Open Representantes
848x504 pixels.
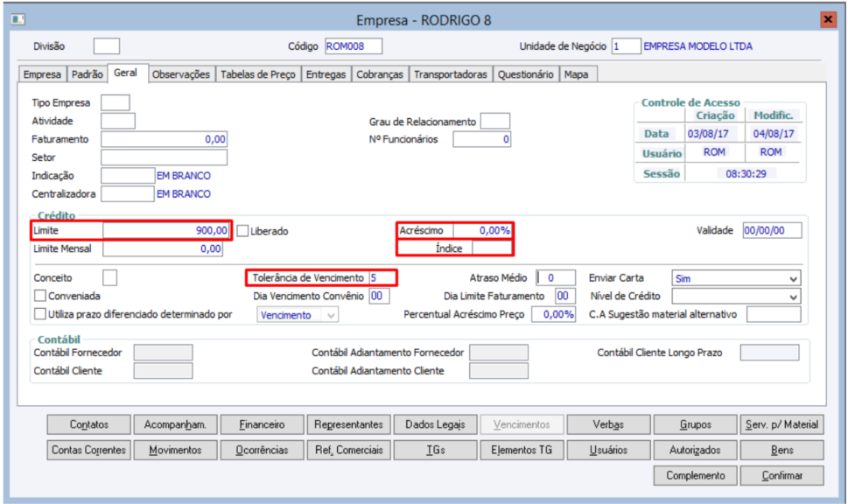coord(349,424)
